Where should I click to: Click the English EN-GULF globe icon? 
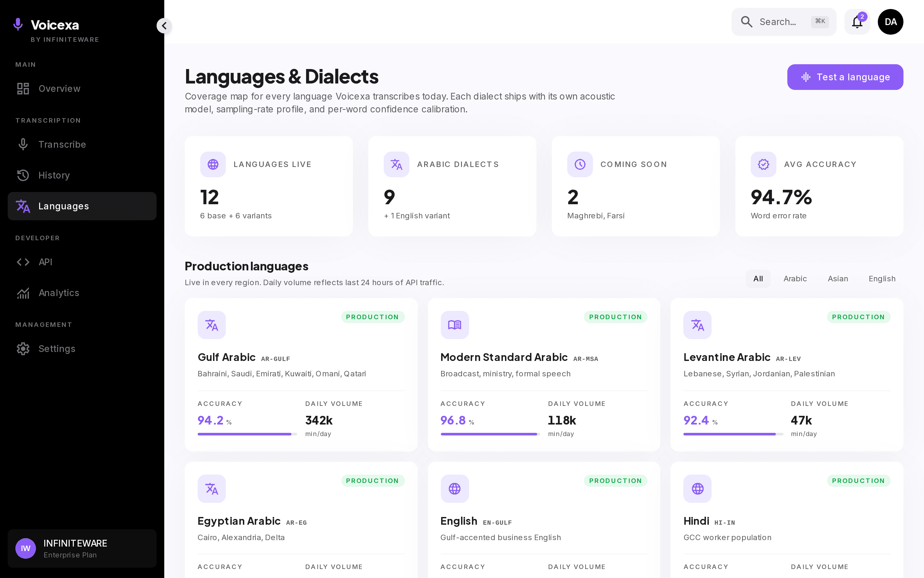pyautogui.click(x=455, y=488)
